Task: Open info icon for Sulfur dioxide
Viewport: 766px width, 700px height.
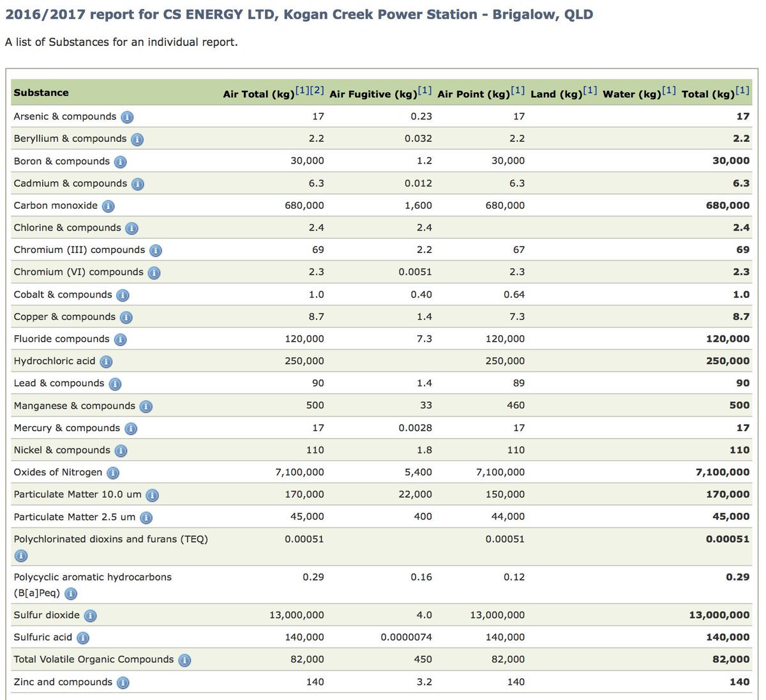Action: click(x=90, y=616)
